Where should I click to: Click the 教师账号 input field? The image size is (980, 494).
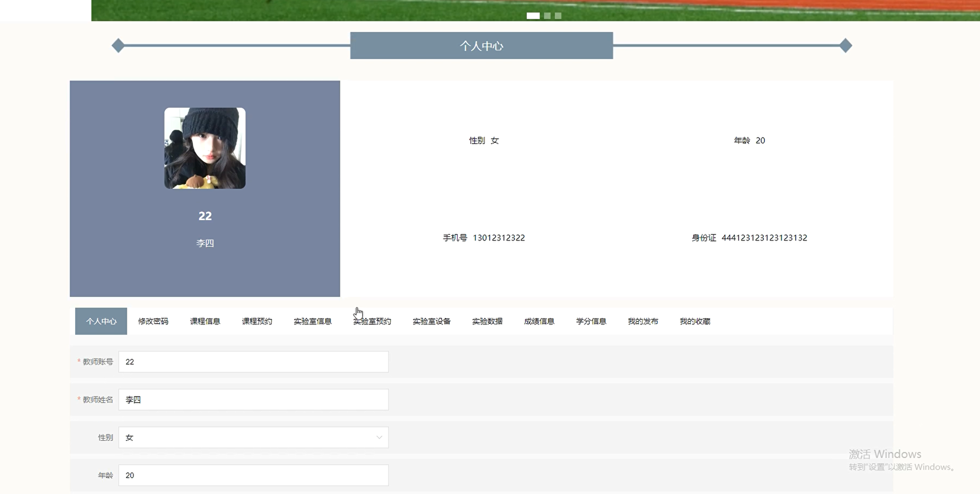point(253,362)
